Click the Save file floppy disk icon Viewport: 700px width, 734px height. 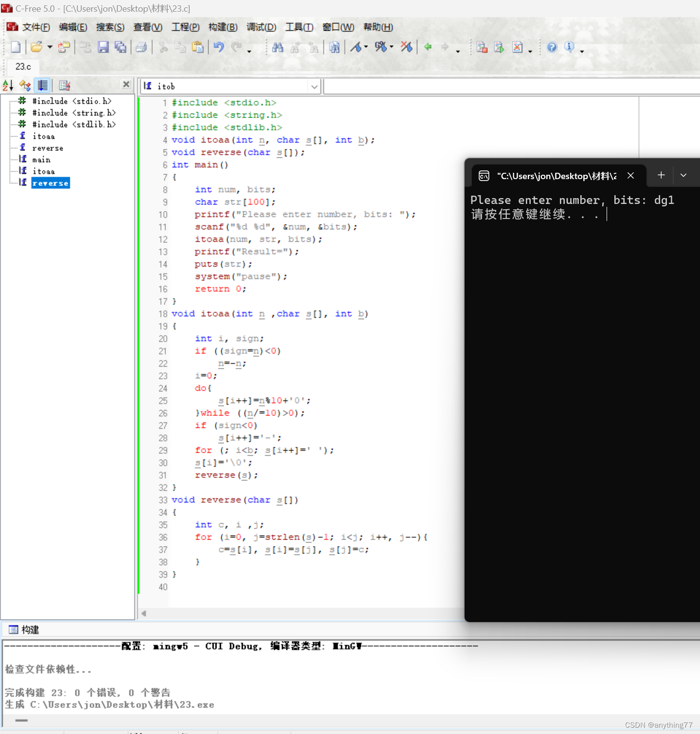click(x=103, y=47)
